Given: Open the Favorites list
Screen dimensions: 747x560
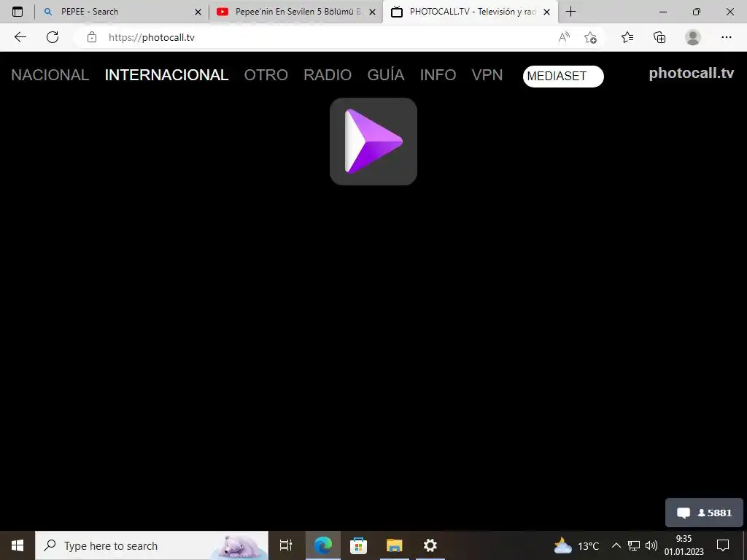Looking at the screenshot, I should (627, 37).
